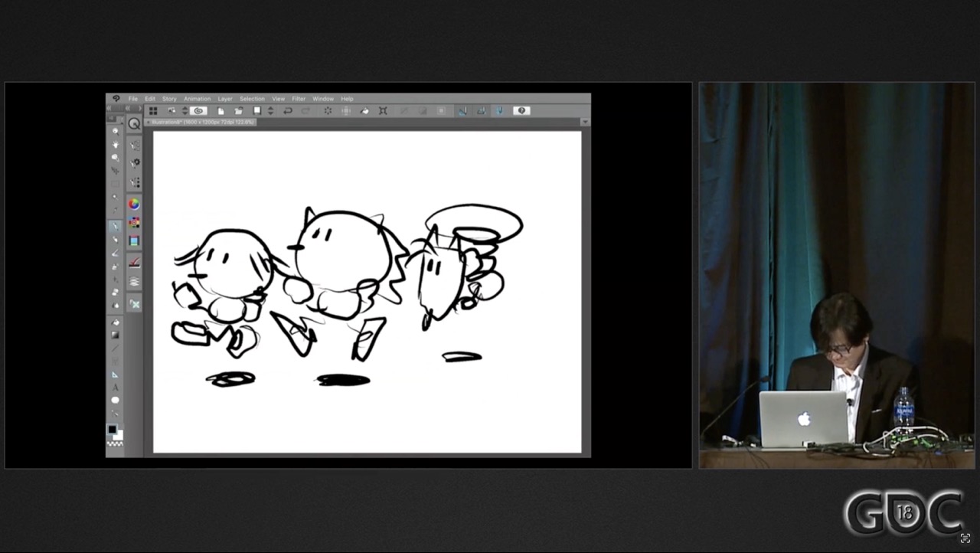
Task: Select the Gradient tool
Action: (115, 335)
